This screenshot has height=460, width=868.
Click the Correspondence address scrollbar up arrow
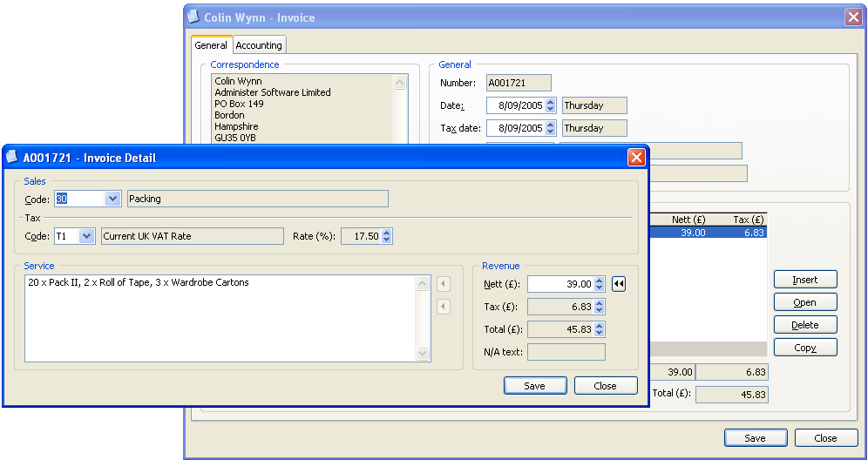pos(400,83)
